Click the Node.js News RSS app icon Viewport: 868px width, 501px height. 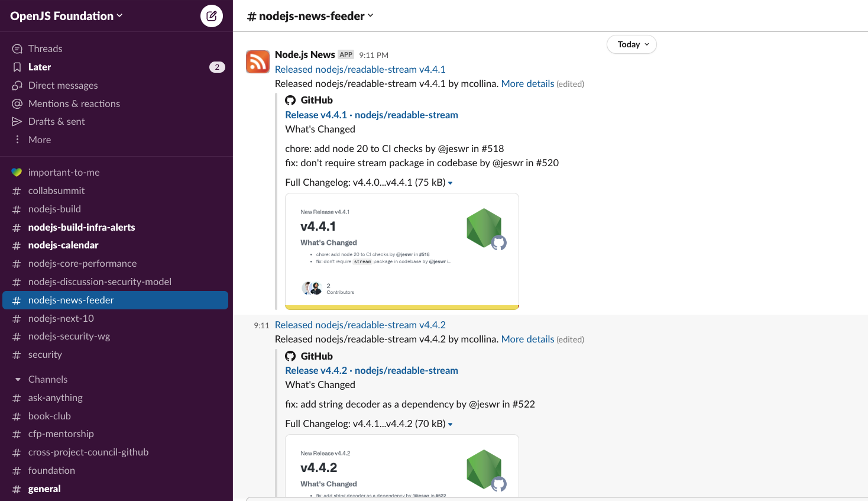[257, 62]
